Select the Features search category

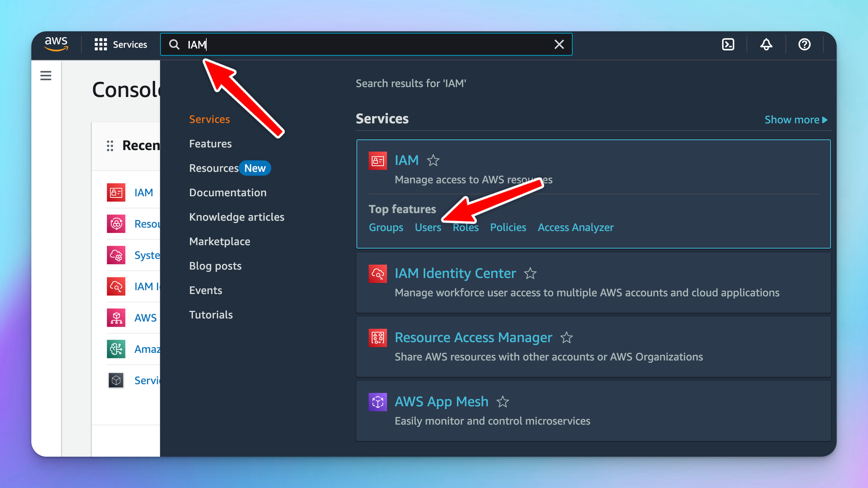click(x=210, y=144)
